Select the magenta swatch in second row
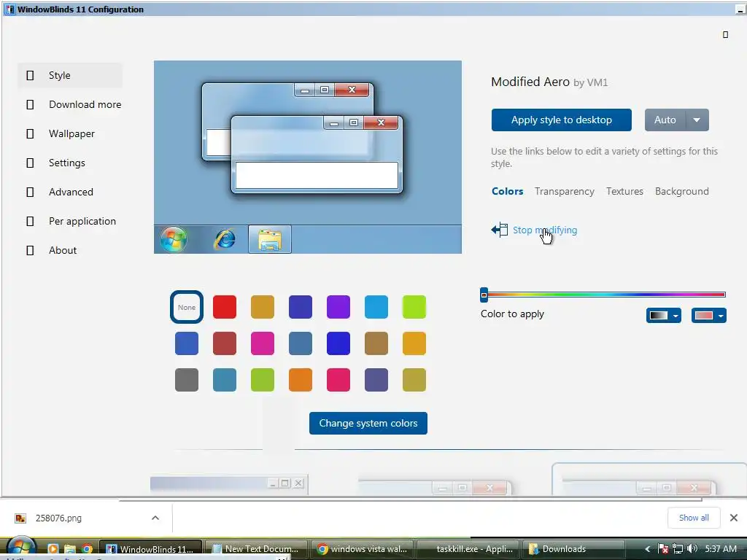Image resolution: width=747 pixels, height=560 pixels. [263, 343]
